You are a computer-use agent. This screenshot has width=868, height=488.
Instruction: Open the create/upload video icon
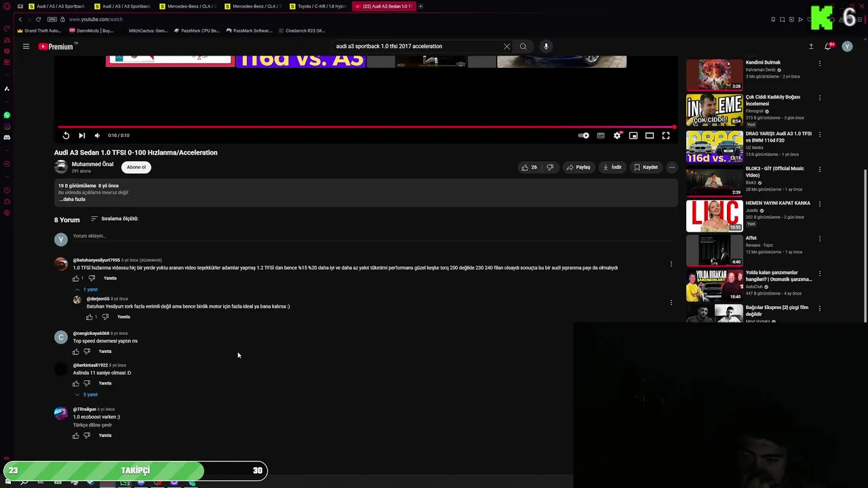811,46
